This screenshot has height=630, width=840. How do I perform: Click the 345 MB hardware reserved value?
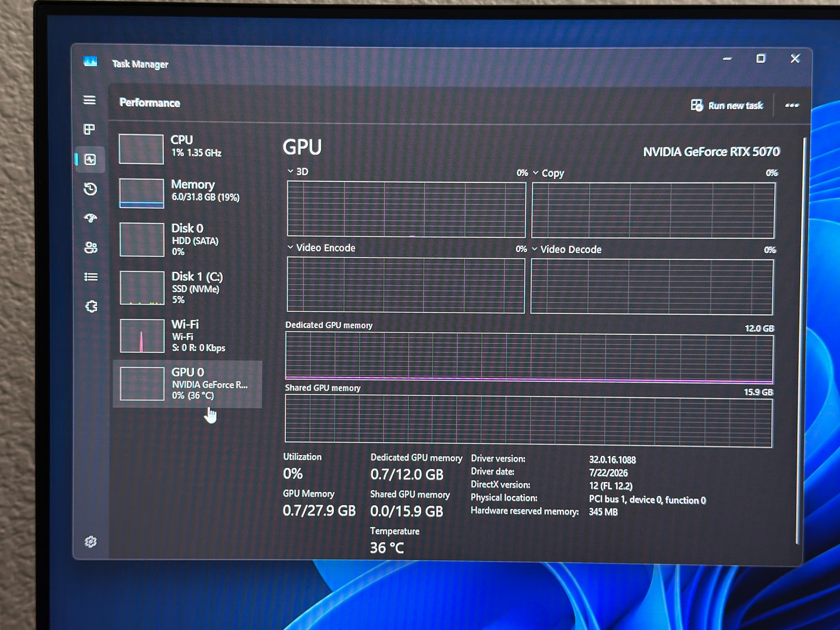coord(603,512)
